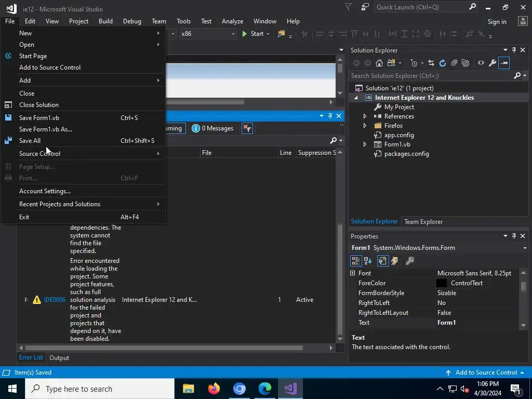
Task: Collapse Internet Explorer 12 and Knuckles project
Action: pos(356,98)
